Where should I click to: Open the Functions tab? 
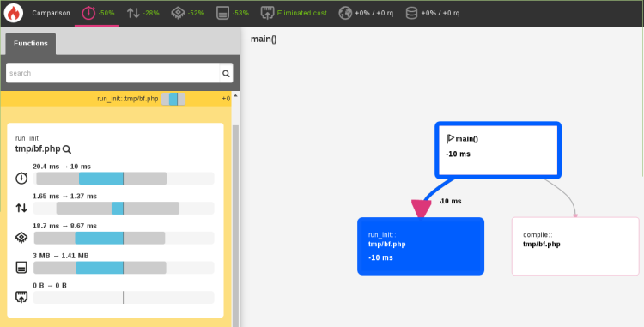point(31,44)
